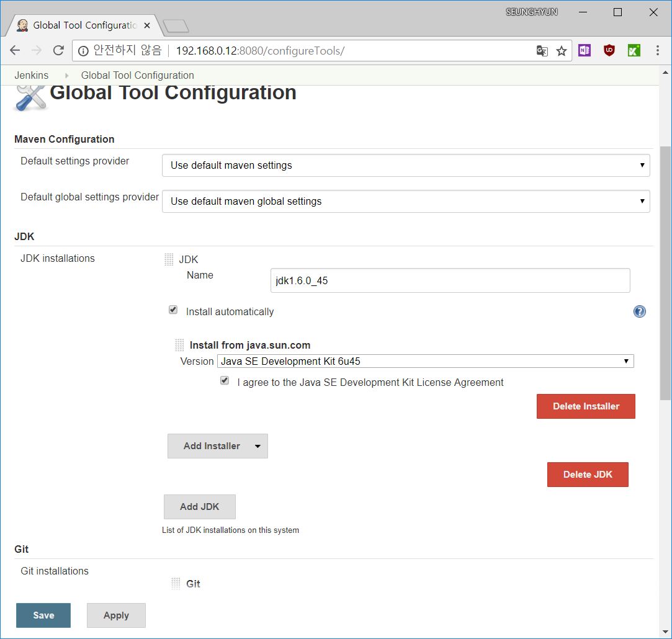Image resolution: width=672 pixels, height=639 pixels.
Task: Click the 'Install automatically' label text
Action: pyautogui.click(x=230, y=312)
